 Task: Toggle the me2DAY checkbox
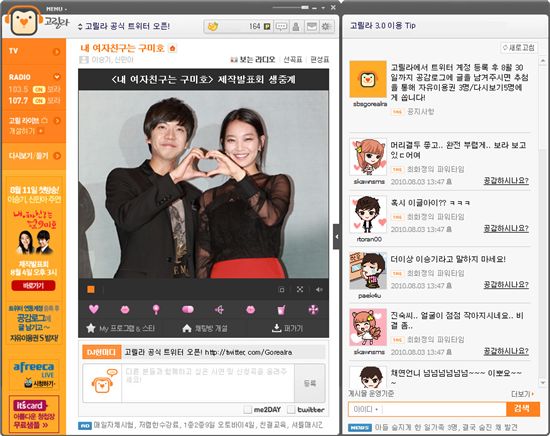tap(248, 409)
